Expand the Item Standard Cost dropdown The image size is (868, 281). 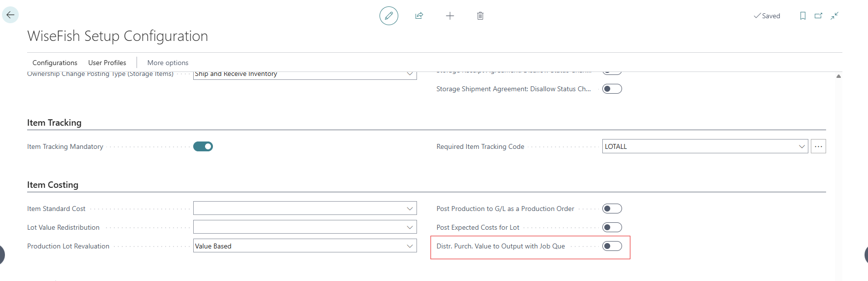pos(409,209)
